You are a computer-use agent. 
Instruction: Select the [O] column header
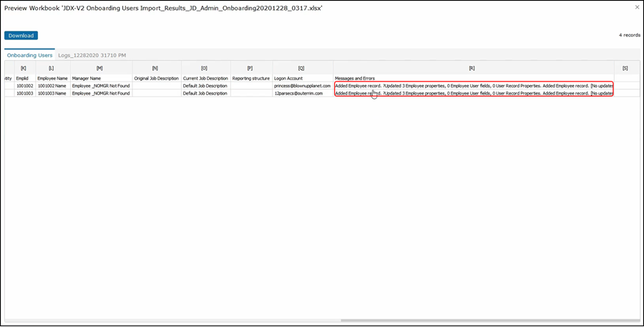(x=205, y=67)
